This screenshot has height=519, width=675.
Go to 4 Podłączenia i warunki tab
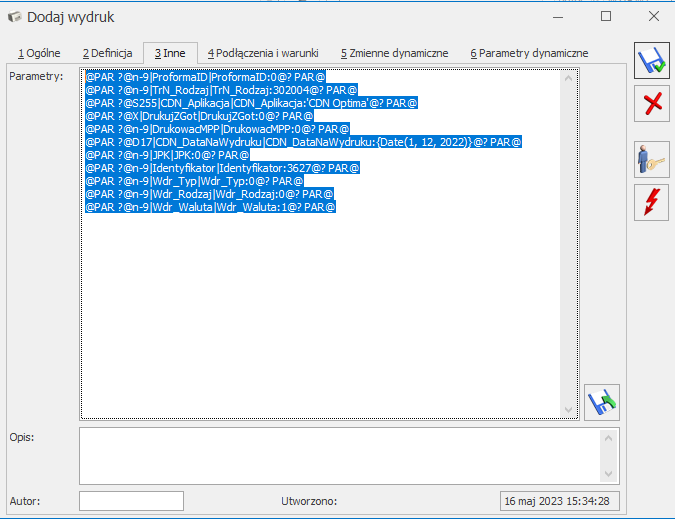tap(263, 53)
